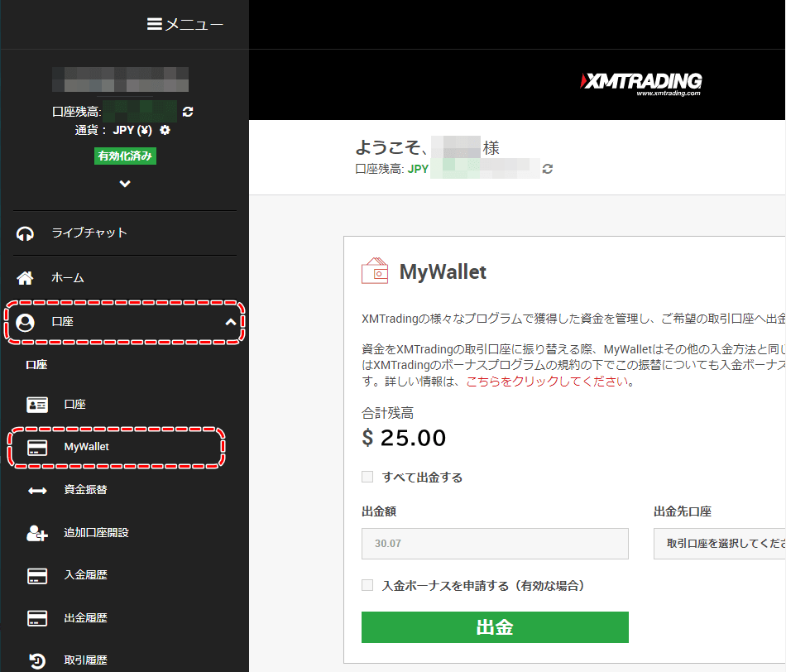Image resolution: width=786 pixels, height=672 pixels.
Task: Click the $ 25.00 total balance
Action: coord(404,438)
